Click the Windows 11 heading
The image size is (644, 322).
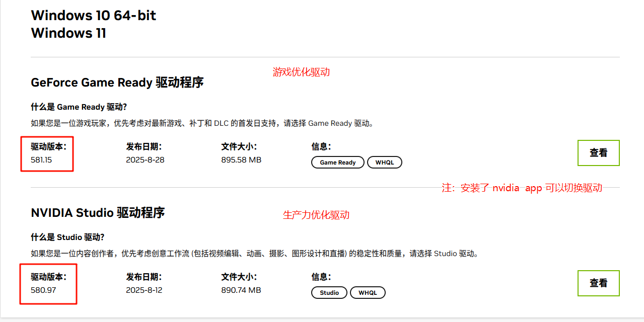tap(68, 33)
